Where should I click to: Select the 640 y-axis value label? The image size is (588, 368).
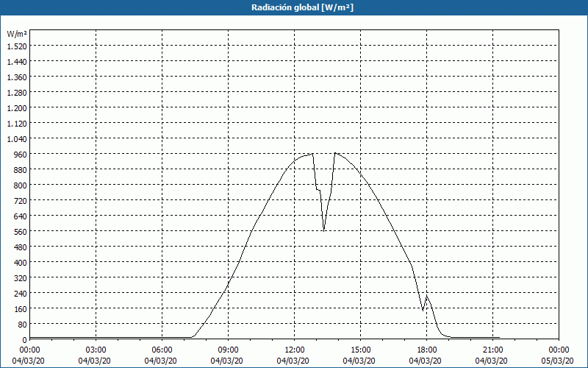click(x=21, y=216)
